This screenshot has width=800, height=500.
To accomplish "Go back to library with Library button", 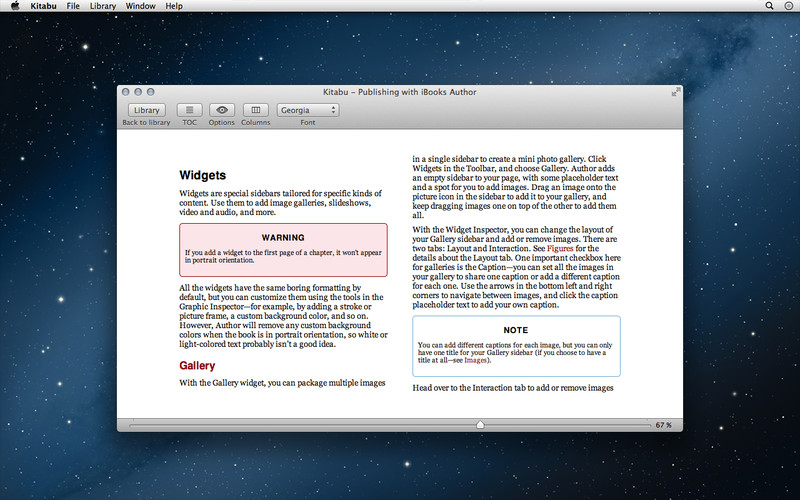I will tap(146, 110).
